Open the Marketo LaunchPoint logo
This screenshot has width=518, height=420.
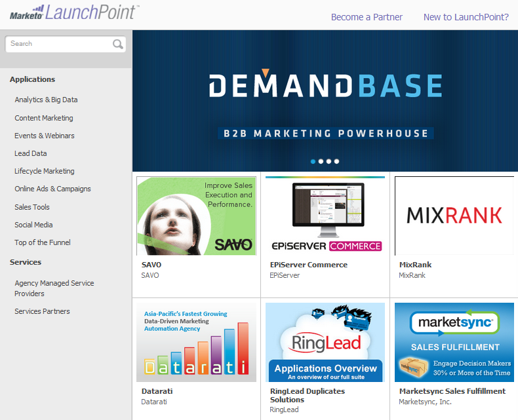[75, 12]
